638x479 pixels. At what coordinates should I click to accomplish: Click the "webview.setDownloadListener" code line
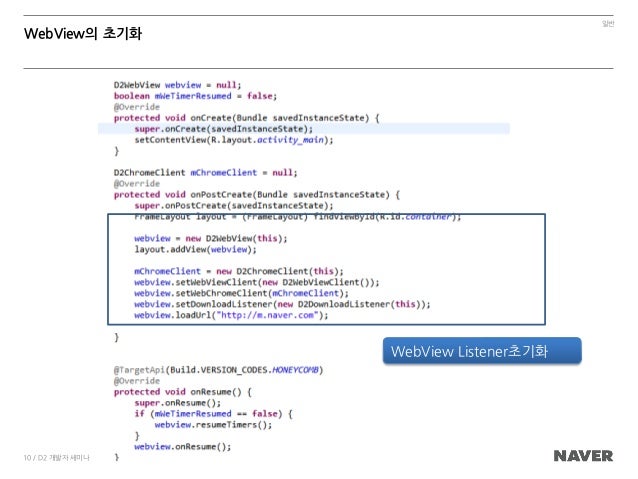(282, 304)
